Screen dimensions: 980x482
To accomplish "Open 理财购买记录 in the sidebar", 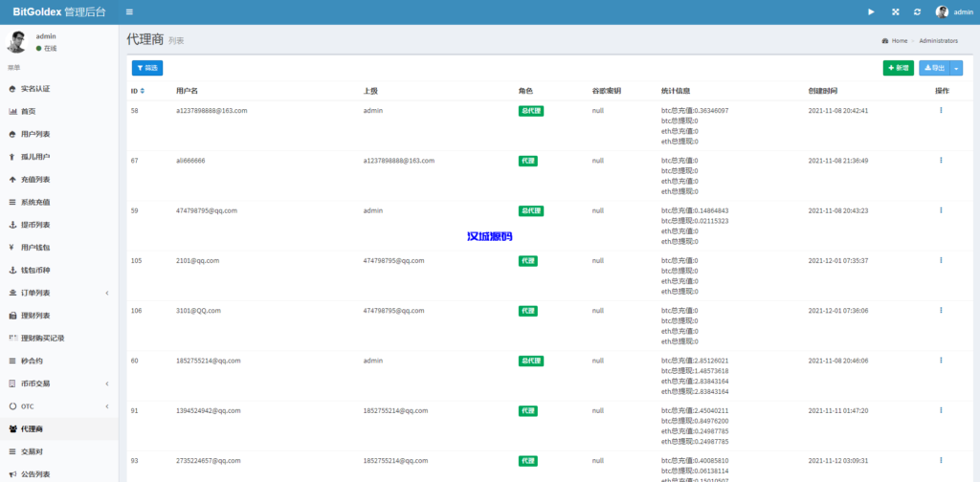I will point(58,339).
